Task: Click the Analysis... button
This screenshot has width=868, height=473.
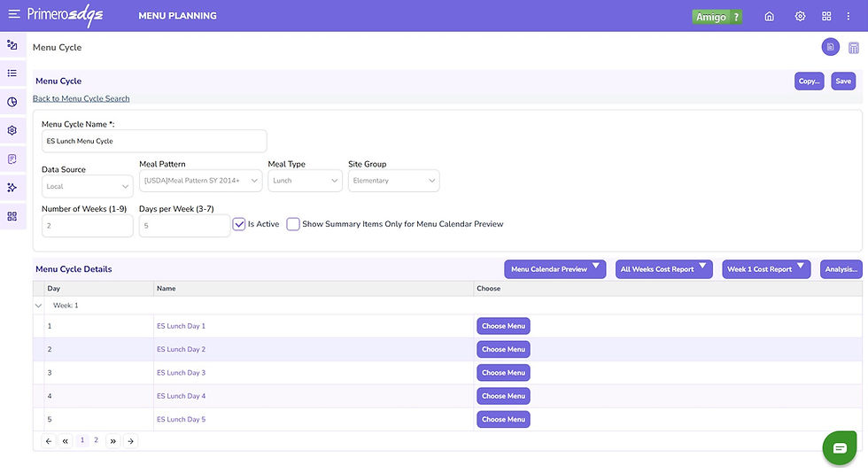Action: coord(841,269)
